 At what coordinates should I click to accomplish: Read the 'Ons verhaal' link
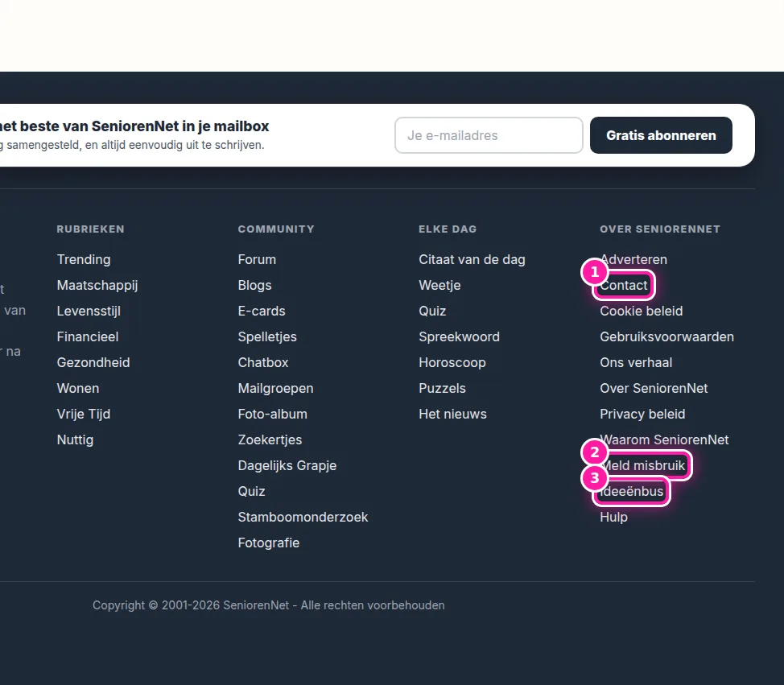tap(636, 362)
